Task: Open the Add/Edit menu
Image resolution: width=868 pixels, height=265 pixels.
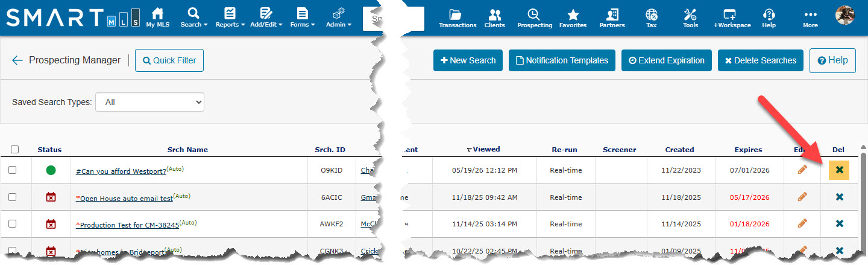Action: point(267,18)
